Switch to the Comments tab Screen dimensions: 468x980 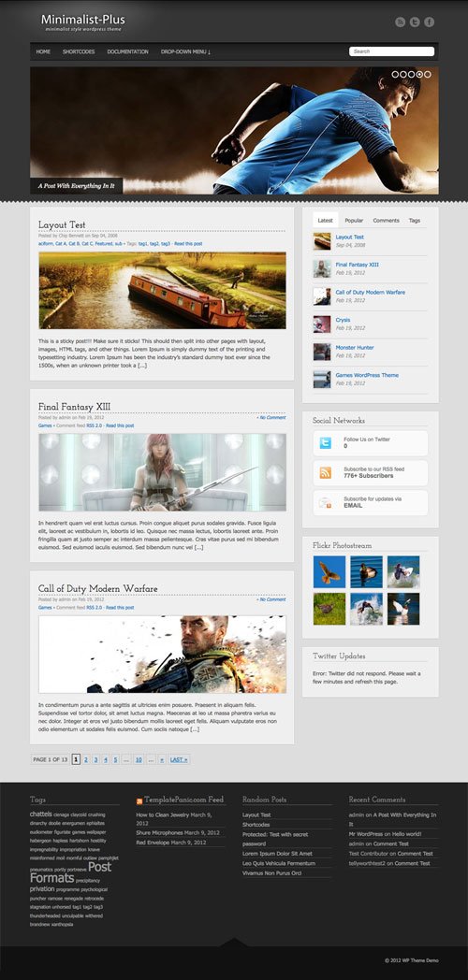pyautogui.click(x=386, y=221)
